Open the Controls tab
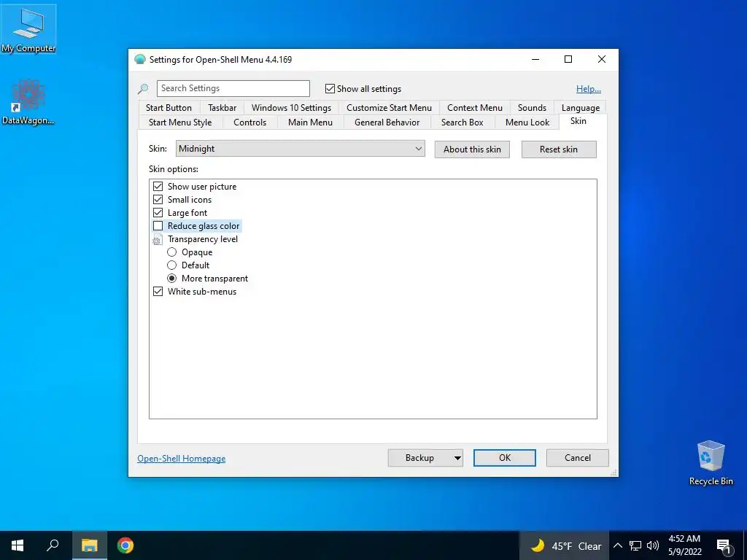The height and width of the screenshot is (560, 747). pos(249,122)
